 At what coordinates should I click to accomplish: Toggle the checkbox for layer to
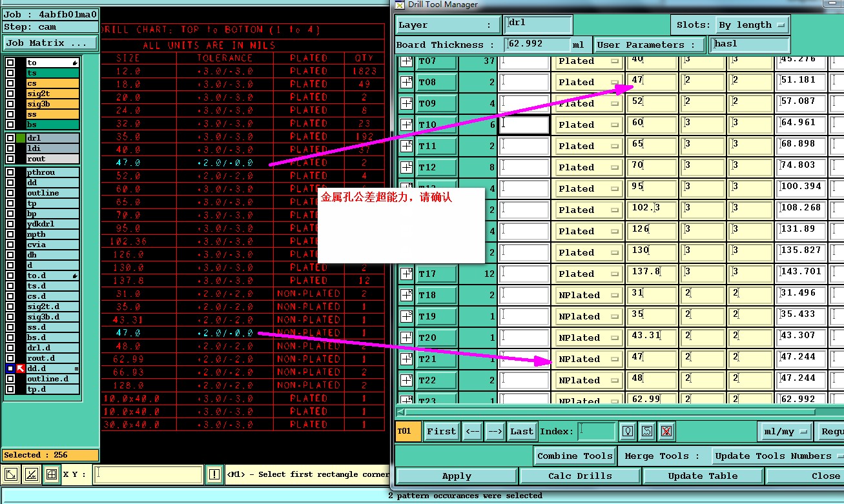[x=10, y=63]
